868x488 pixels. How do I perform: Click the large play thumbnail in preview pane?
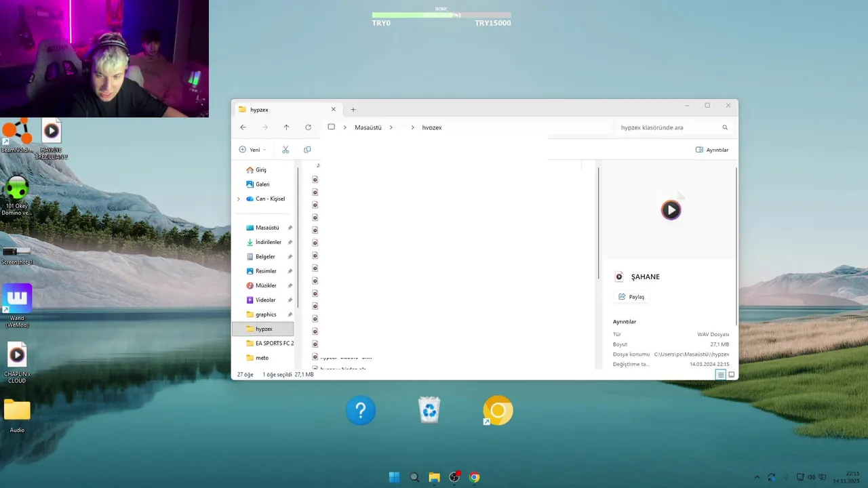coord(671,210)
